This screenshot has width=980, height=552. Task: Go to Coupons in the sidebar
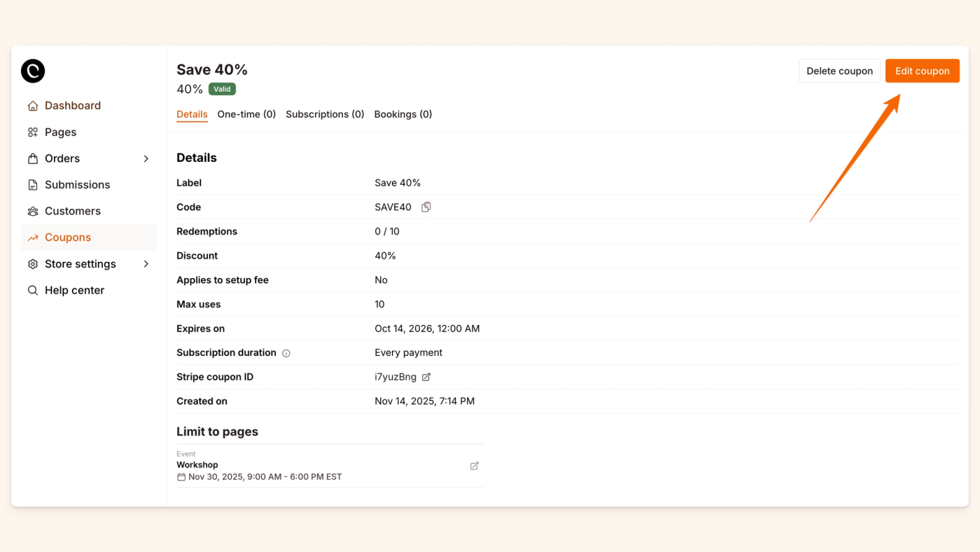click(68, 237)
